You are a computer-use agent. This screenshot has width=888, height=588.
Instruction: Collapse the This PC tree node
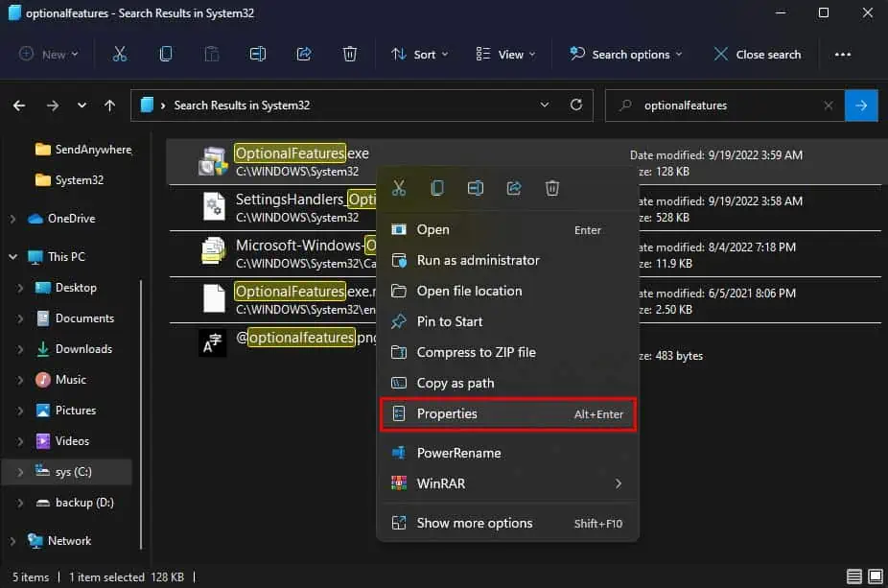click(12, 257)
